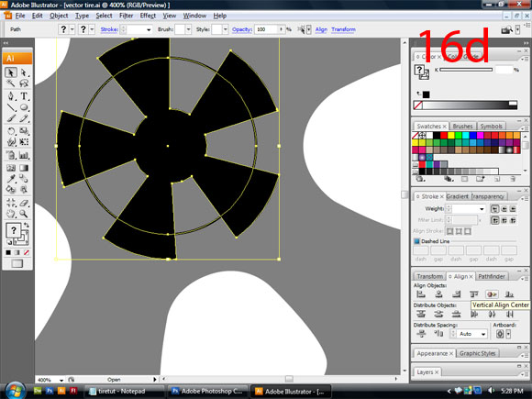Pick the Zoom tool magnifier
The height and width of the screenshot is (399, 532).
point(24,214)
